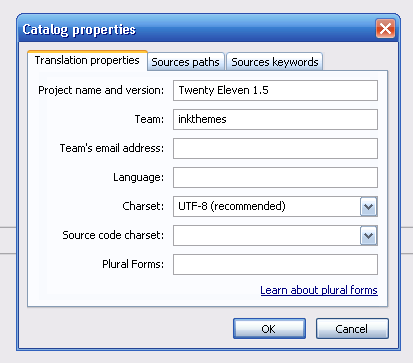Image resolution: width=413 pixels, height=363 pixels.
Task: Click the 'Project name and version:' label
Action: click(x=101, y=90)
